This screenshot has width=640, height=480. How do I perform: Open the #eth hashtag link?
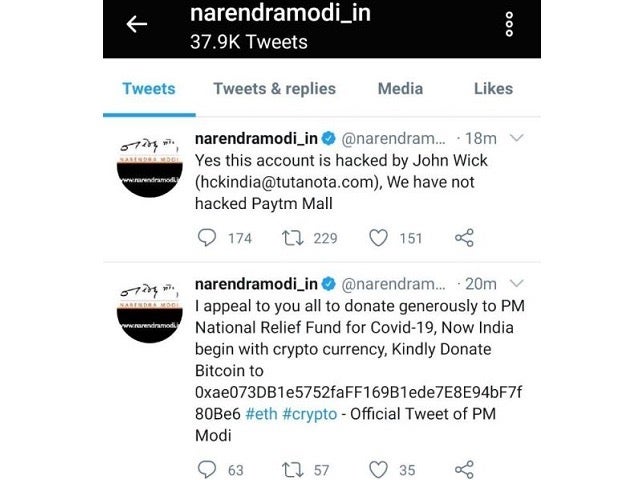[x=266, y=414]
